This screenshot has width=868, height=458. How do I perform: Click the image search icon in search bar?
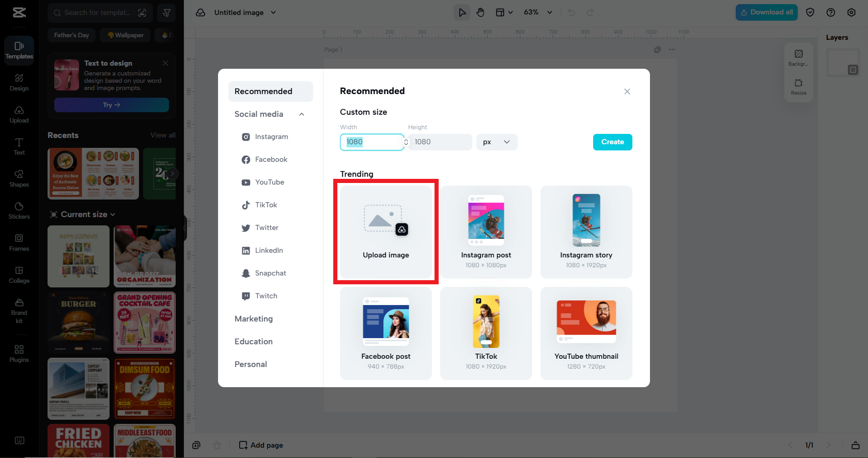[143, 12]
